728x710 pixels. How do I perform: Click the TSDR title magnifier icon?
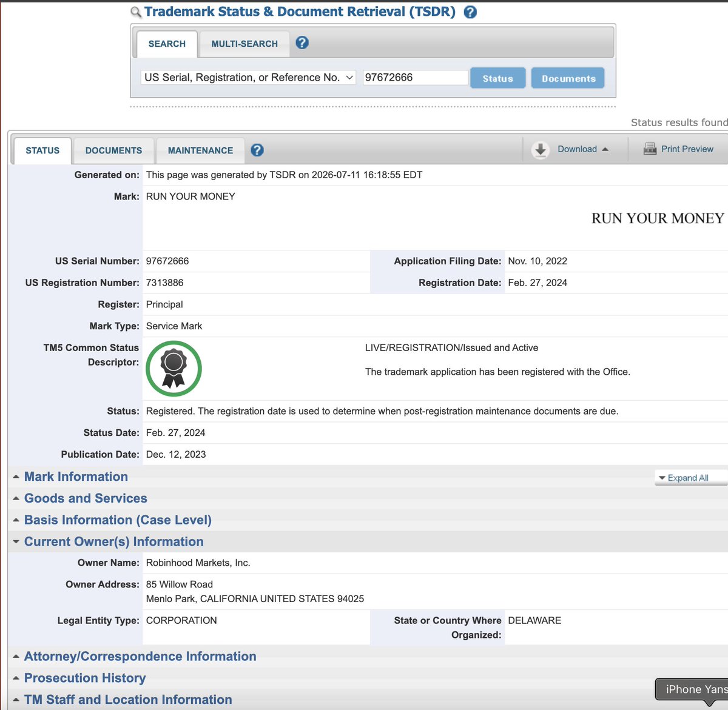click(136, 13)
